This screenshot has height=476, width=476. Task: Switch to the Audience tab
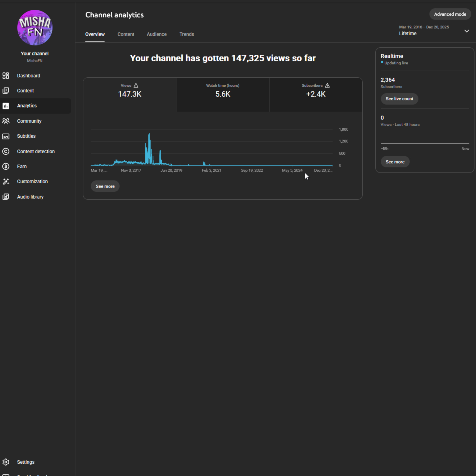tap(156, 34)
